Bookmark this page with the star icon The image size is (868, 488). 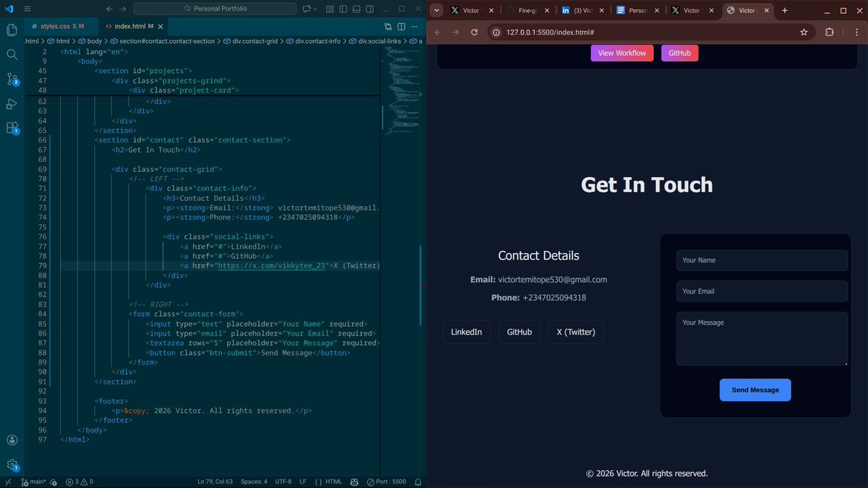point(804,33)
